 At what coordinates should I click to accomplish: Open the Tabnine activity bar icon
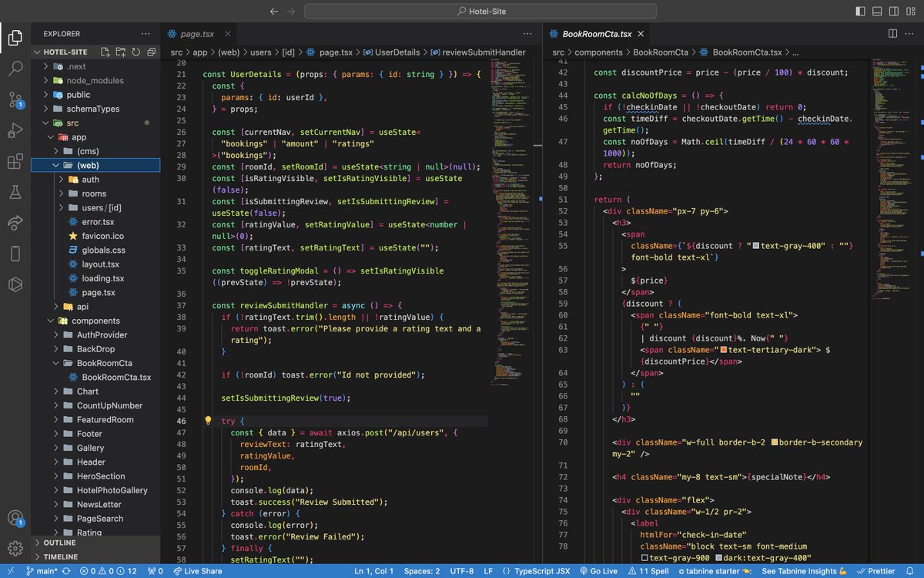click(15, 284)
